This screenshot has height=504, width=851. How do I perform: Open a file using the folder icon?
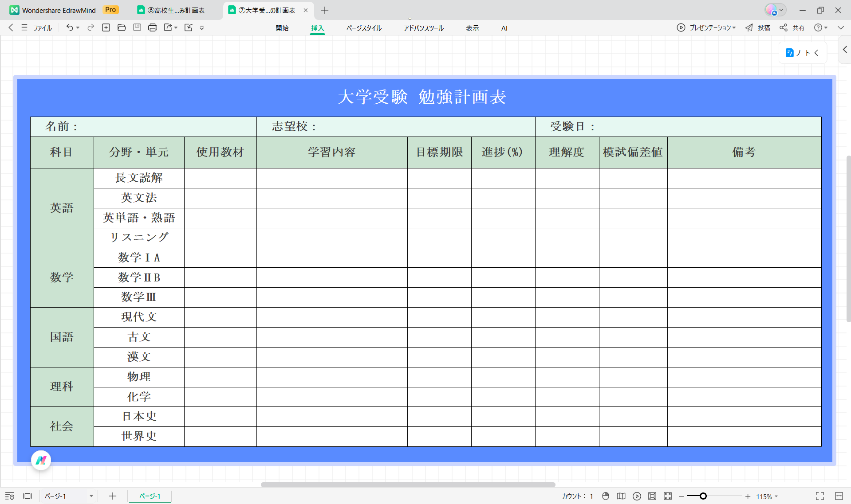click(x=122, y=27)
